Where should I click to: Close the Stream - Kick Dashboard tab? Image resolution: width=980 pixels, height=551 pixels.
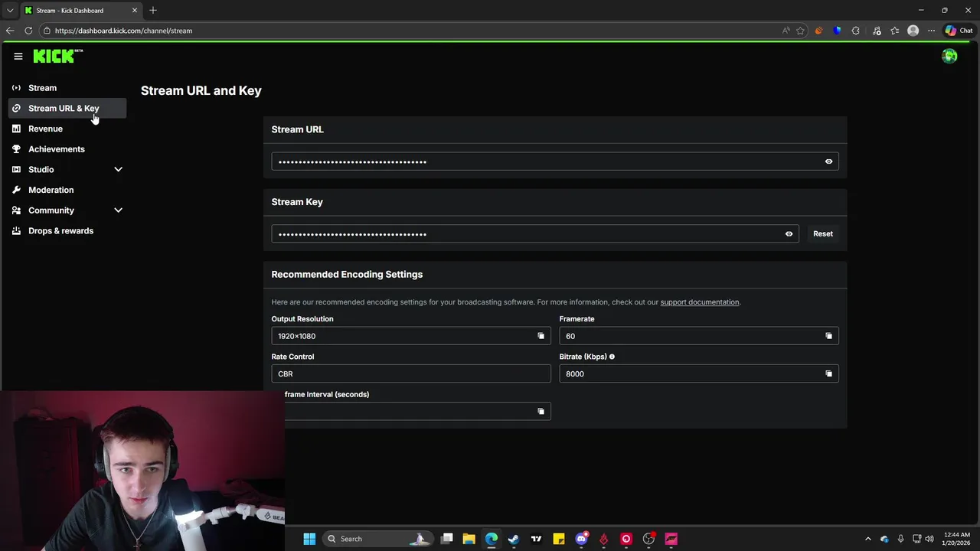coord(136,11)
